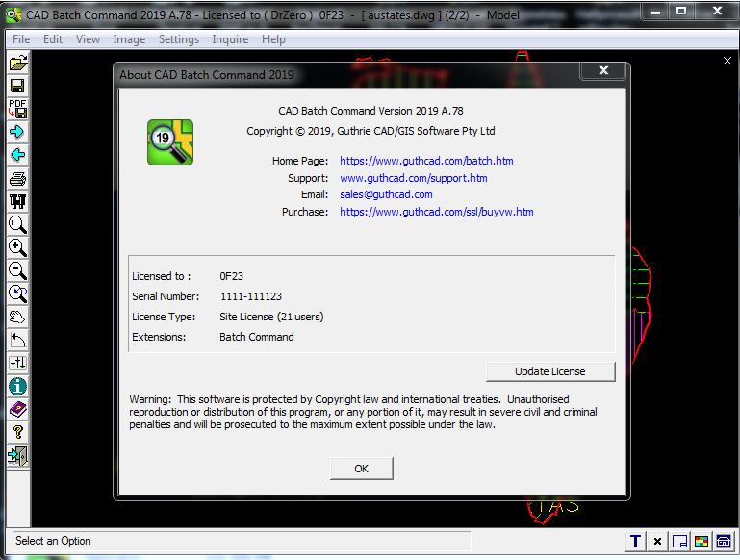740x560 pixels.
Task: Click the 0F23 licensed-to value
Action: 231,276
